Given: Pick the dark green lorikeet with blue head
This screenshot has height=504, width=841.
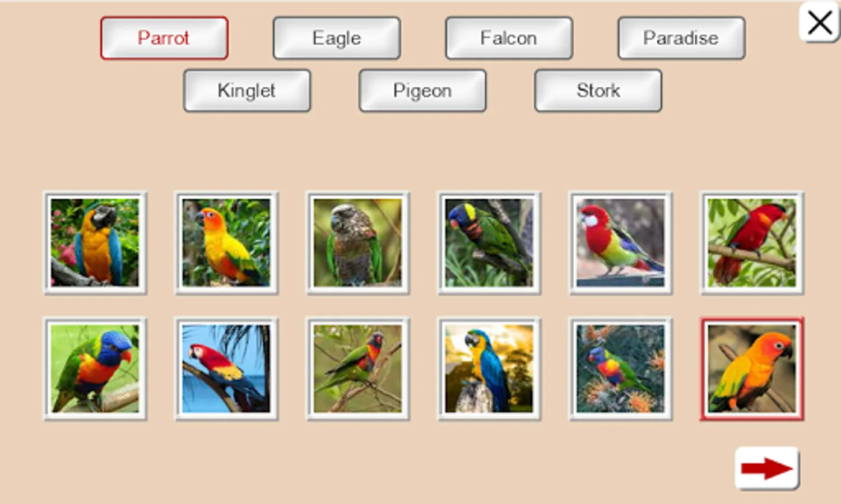Looking at the screenshot, I should pyautogui.click(x=489, y=243).
